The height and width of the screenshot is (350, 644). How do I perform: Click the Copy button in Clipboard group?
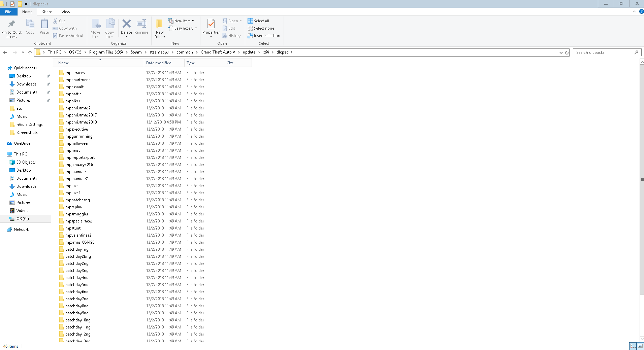pyautogui.click(x=30, y=27)
